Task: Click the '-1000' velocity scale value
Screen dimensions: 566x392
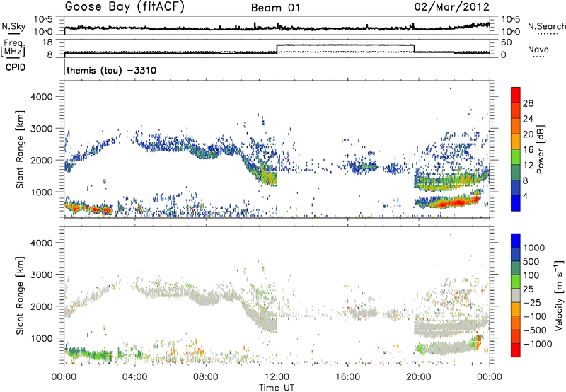Action: tap(538, 344)
